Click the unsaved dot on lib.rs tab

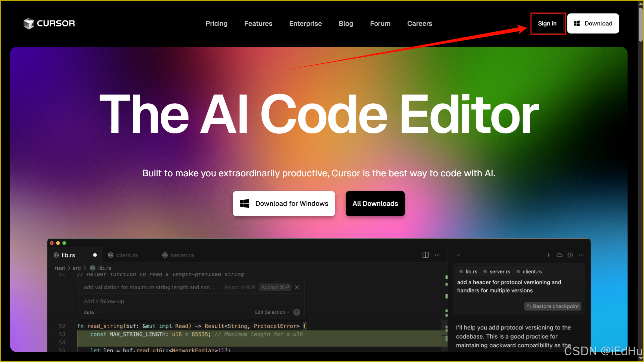[95, 255]
